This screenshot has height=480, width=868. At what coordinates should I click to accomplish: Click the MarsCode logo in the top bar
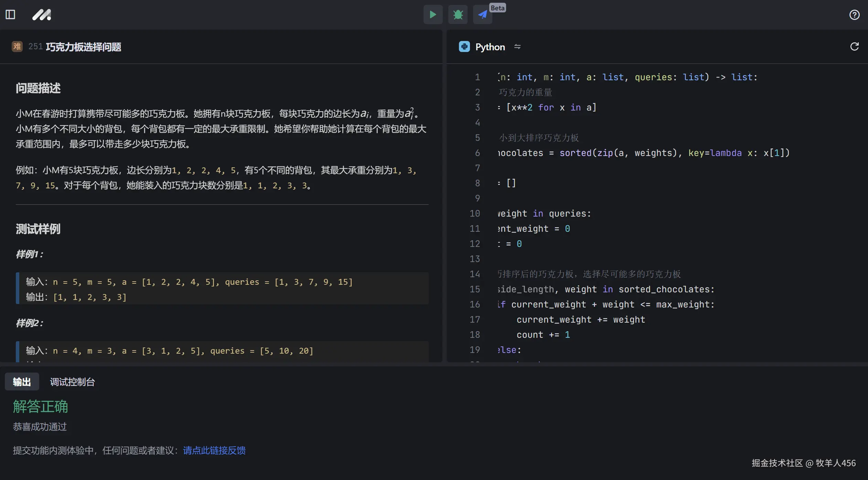[x=41, y=14]
